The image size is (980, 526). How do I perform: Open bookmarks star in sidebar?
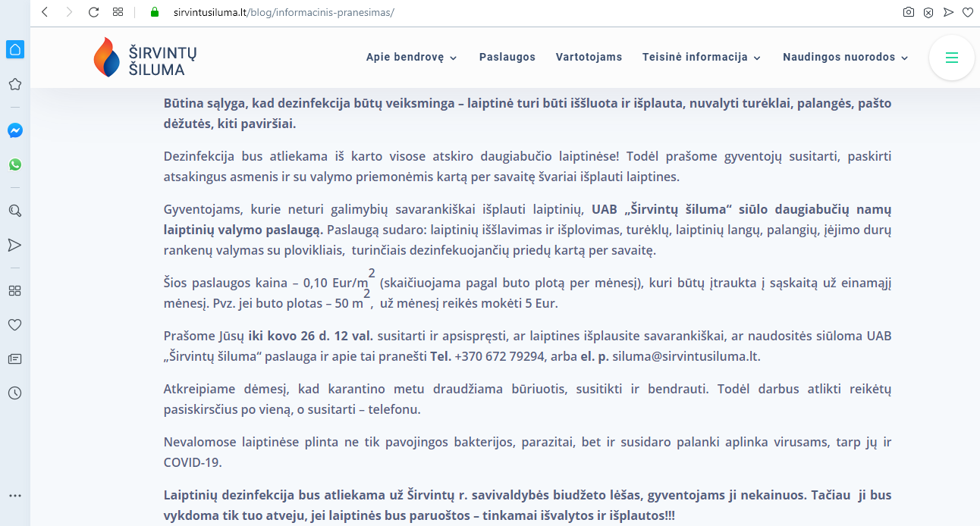[x=14, y=84]
